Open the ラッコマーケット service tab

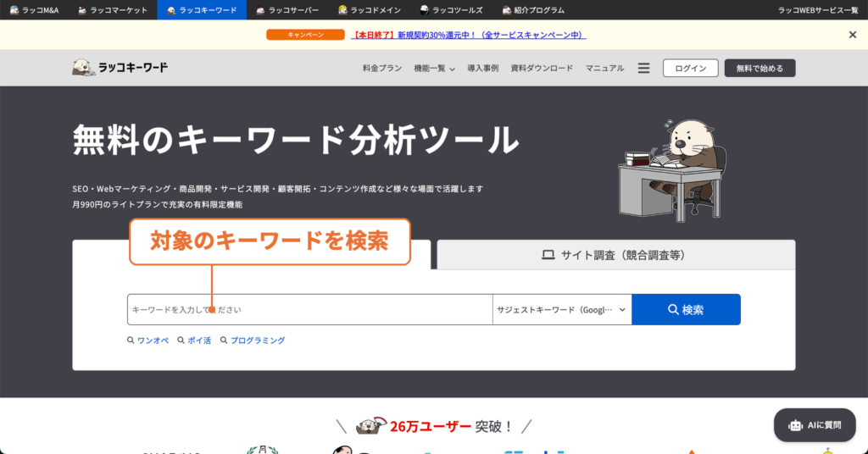[x=113, y=10]
